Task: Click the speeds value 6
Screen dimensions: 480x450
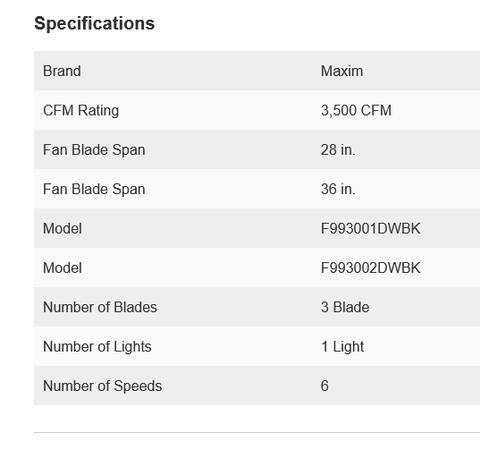Action: pos(325,386)
